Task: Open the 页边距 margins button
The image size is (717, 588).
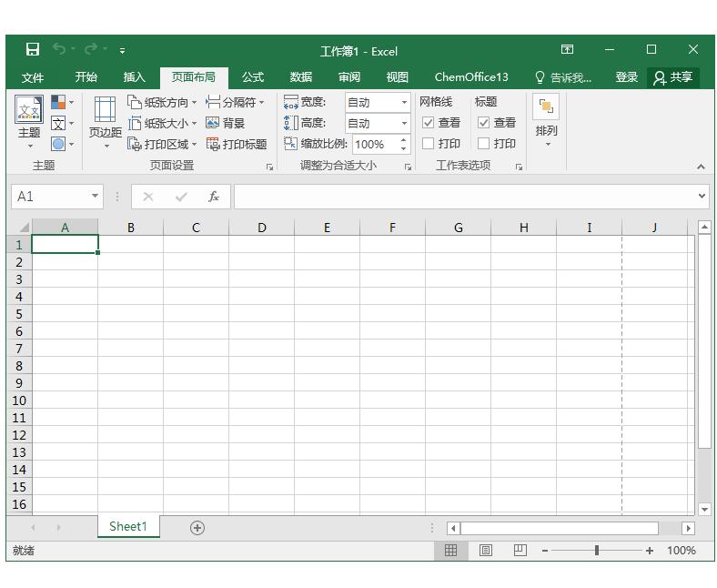Action: coord(106,122)
